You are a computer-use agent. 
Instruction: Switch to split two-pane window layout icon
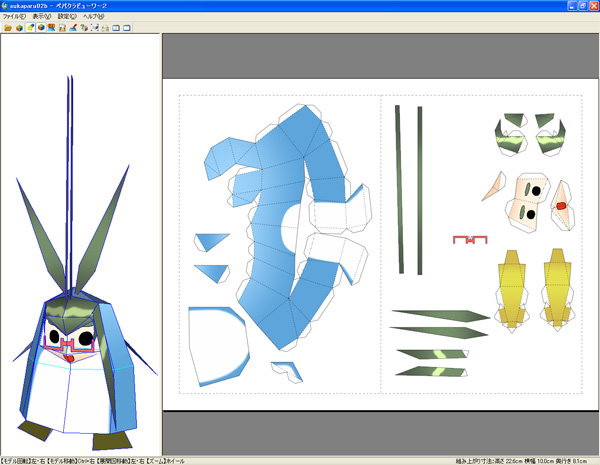click(116, 28)
